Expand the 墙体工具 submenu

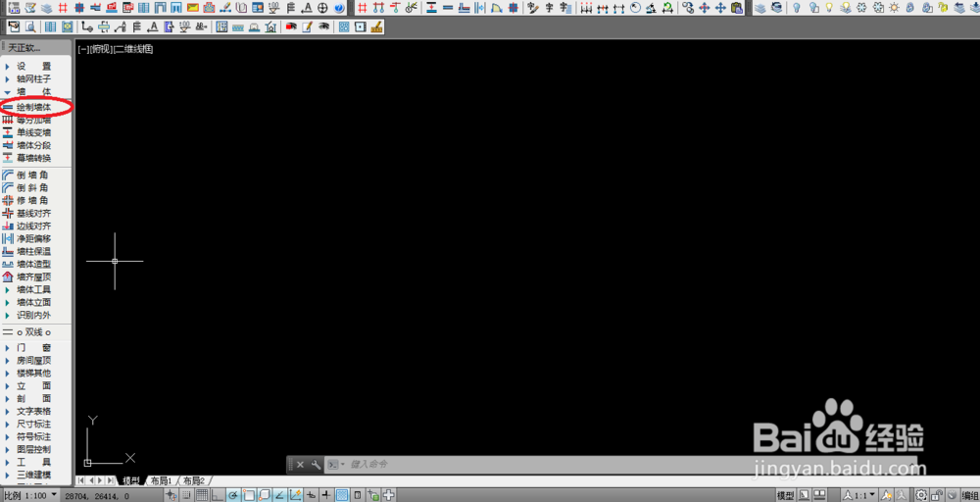(x=34, y=289)
